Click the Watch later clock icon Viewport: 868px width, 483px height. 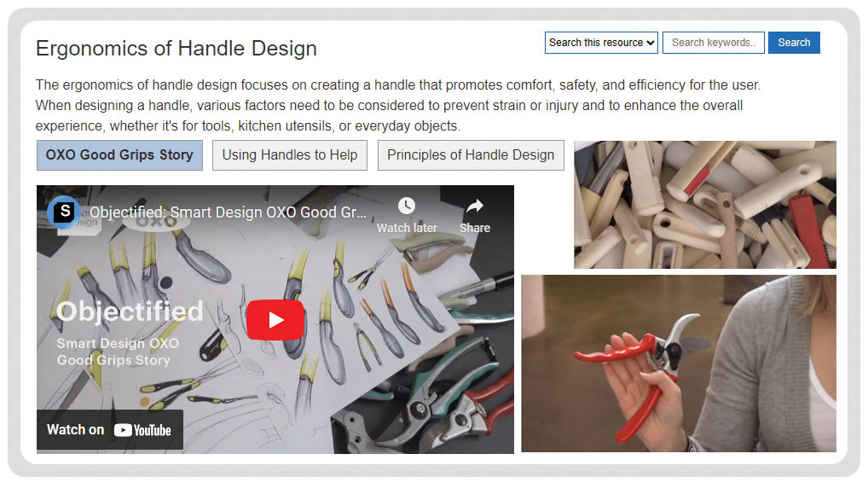[407, 206]
